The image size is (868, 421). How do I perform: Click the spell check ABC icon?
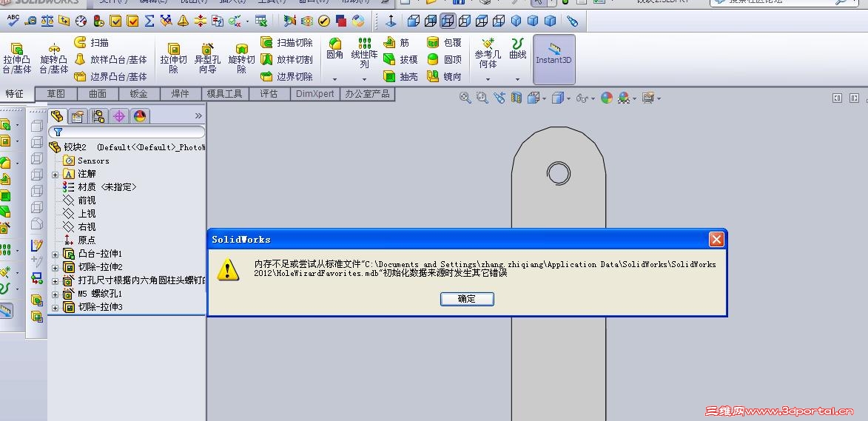click(x=13, y=21)
